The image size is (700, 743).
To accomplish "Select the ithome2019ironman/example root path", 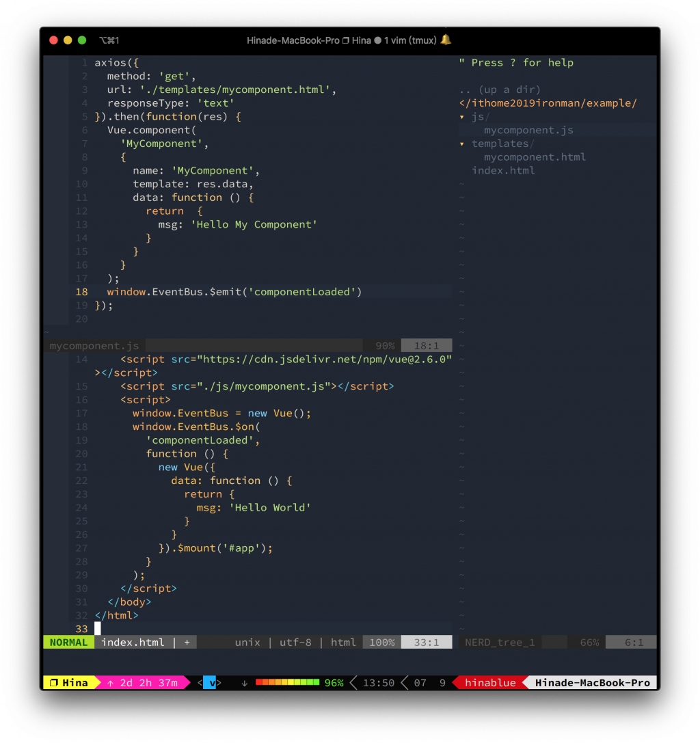I will pyautogui.click(x=548, y=103).
